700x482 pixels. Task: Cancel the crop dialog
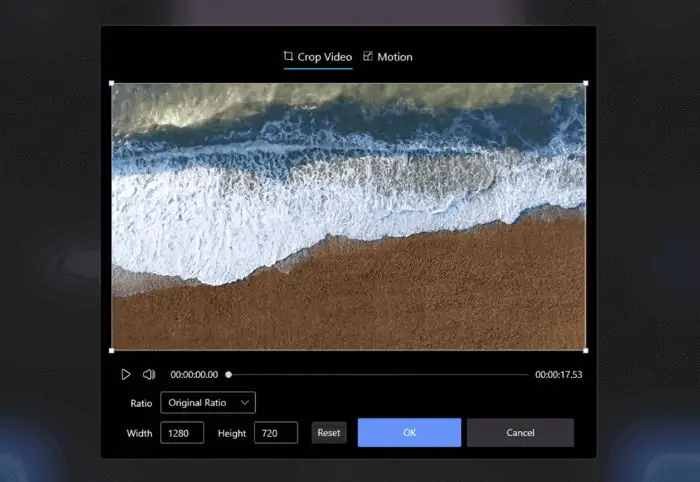tap(520, 432)
